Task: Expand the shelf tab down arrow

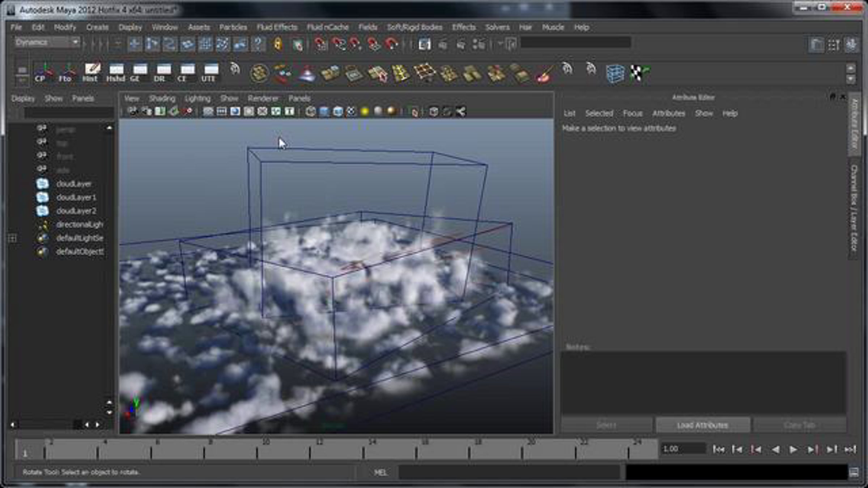Action: coord(851,79)
